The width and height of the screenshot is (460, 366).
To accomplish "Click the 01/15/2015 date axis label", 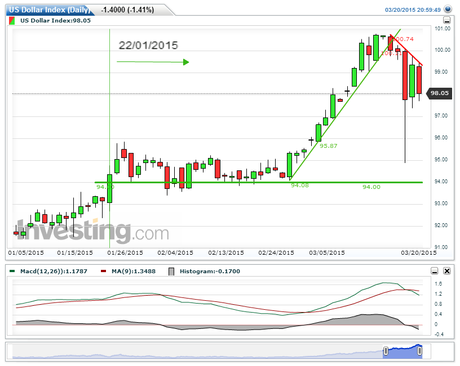I will pyautogui.click(x=75, y=253).
